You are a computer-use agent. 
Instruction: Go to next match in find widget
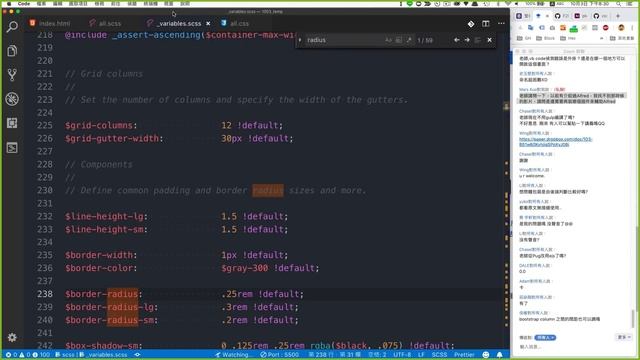coord(467,40)
